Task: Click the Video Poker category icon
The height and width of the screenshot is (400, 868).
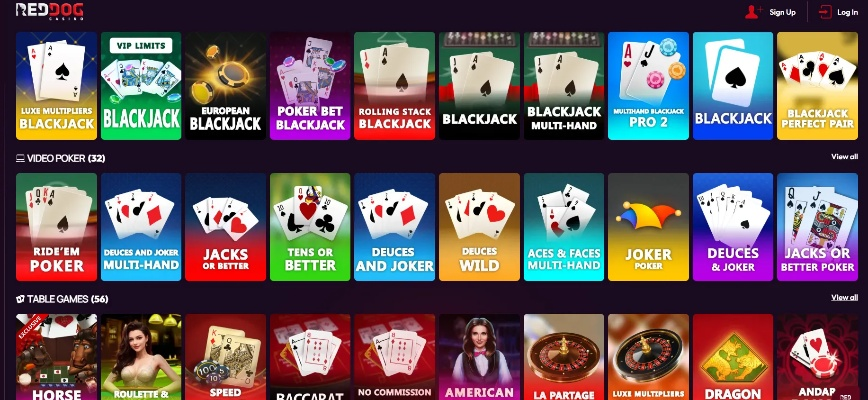Action: point(20,158)
